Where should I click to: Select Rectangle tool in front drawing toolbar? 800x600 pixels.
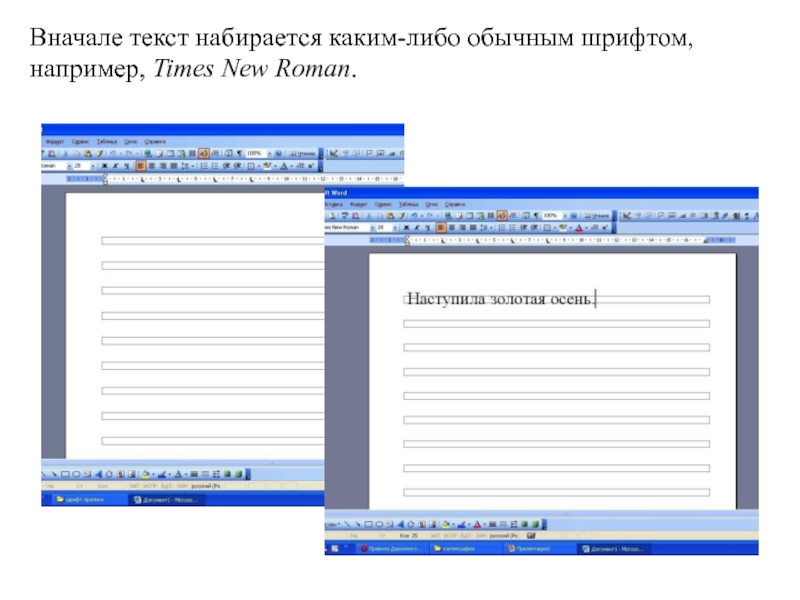click(x=368, y=524)
